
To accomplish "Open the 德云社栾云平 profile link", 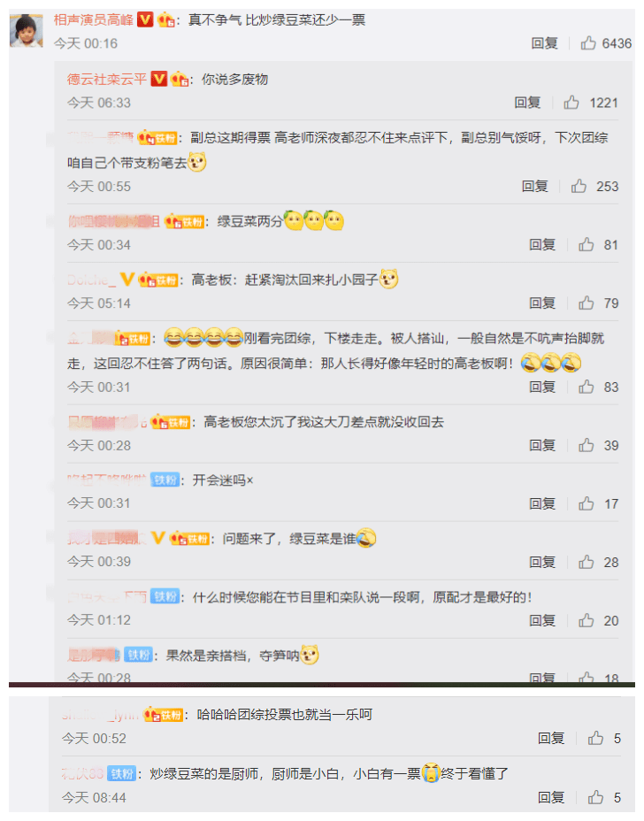I will (x=107, y=79).
